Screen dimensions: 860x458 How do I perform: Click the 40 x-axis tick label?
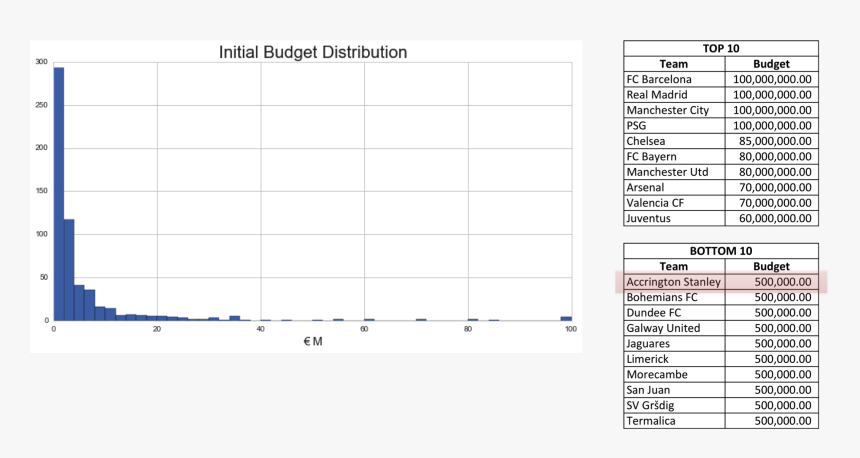(261, 329)
